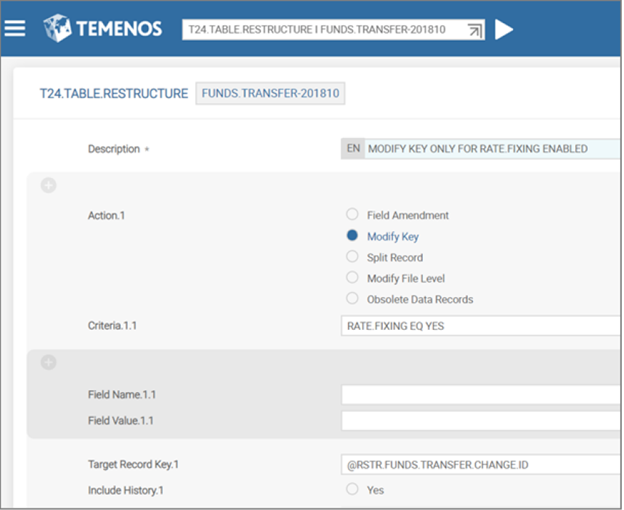Viewport: 624px width, 510px height.
Task: Run the command with the play button
Action: pyautogui.click(x=504, y=29)
